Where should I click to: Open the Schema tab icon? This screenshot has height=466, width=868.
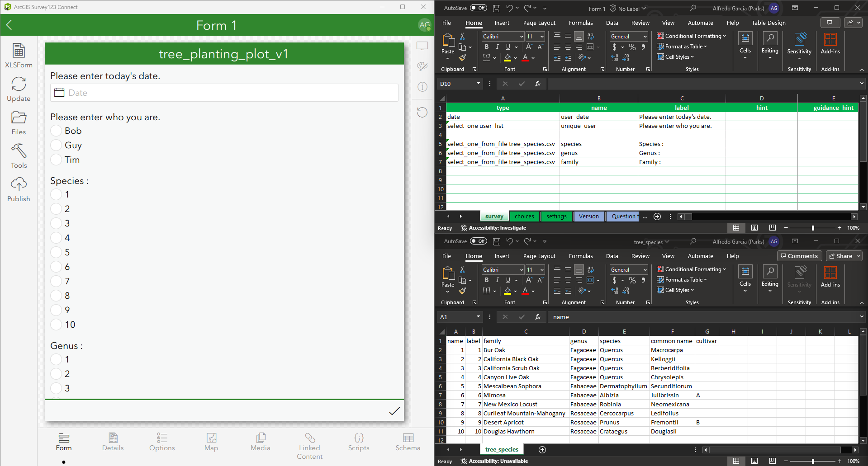pyautogui.click(x=408, y=438)
